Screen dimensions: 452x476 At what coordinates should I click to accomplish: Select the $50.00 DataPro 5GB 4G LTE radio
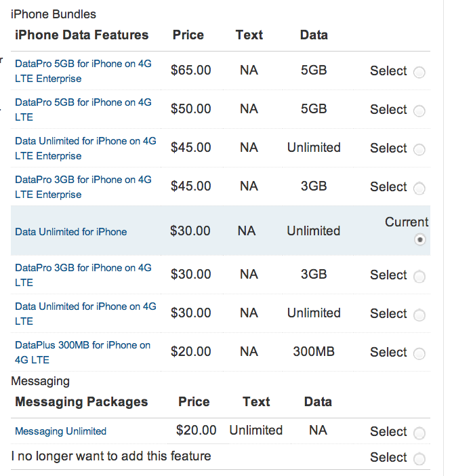(419, 111)
